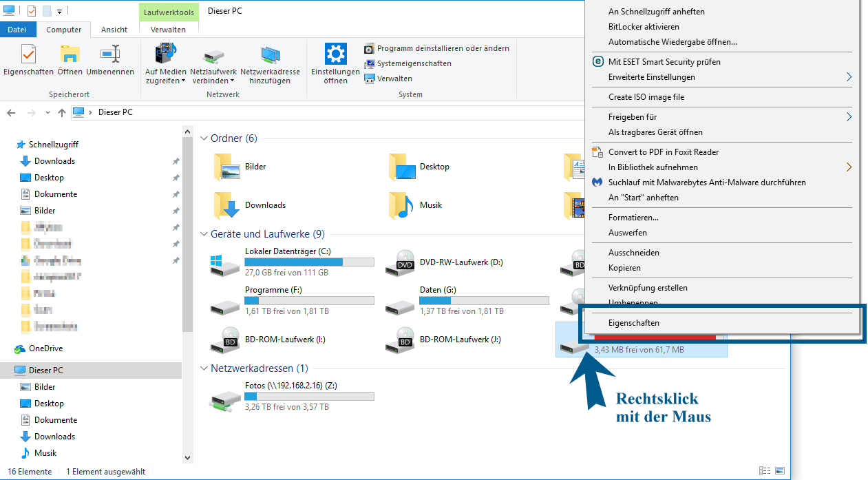Select Fotos network drive (Z:)

[x=293, y=397]
